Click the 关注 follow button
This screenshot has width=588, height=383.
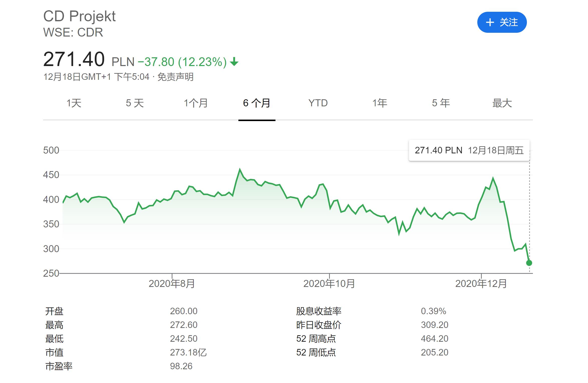pos(502,22)
